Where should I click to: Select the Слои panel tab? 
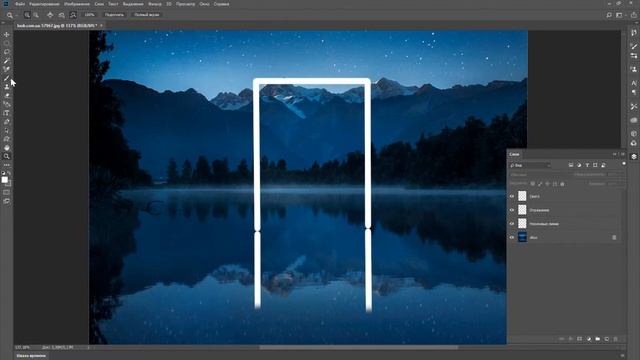[x=514, y=154]
